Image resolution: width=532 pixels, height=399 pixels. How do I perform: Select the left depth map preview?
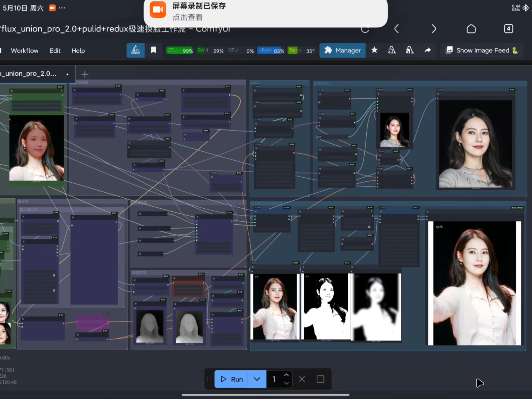150,326
